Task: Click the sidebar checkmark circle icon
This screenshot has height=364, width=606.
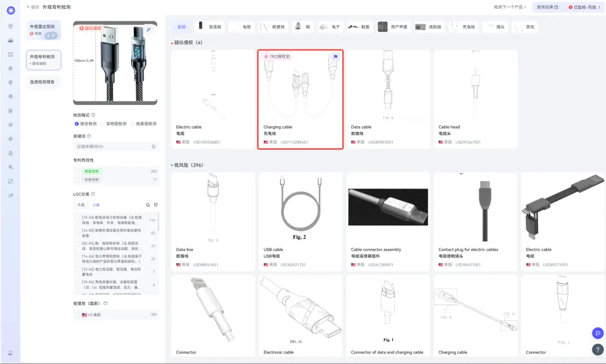Action: tap(11, 125)
